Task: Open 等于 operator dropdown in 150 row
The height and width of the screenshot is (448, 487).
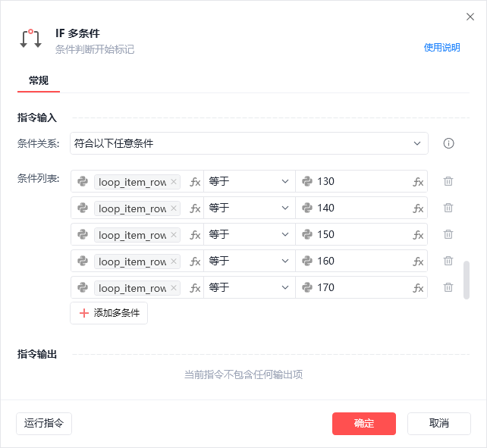Action: coord(250,234)
